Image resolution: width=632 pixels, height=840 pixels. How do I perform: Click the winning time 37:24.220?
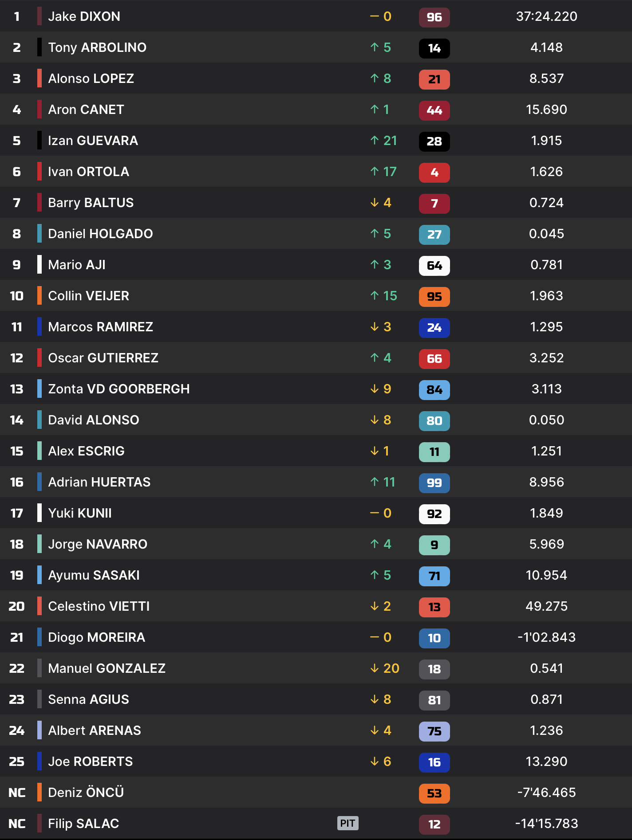[x=546, y=16]
